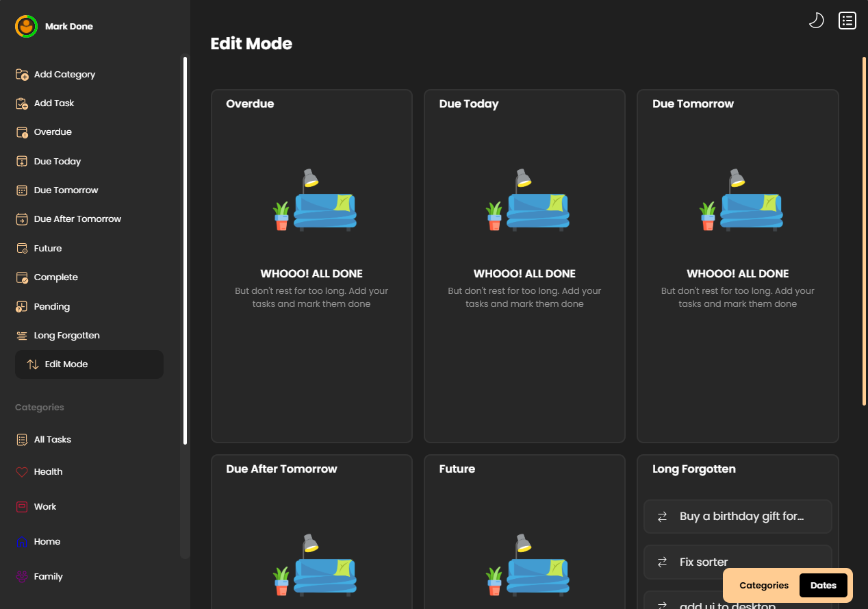The width and height of the screenshot is (868, 609).
Task: Click the Long Forgotten icon in sidebar
Action: tap(22, 336)
